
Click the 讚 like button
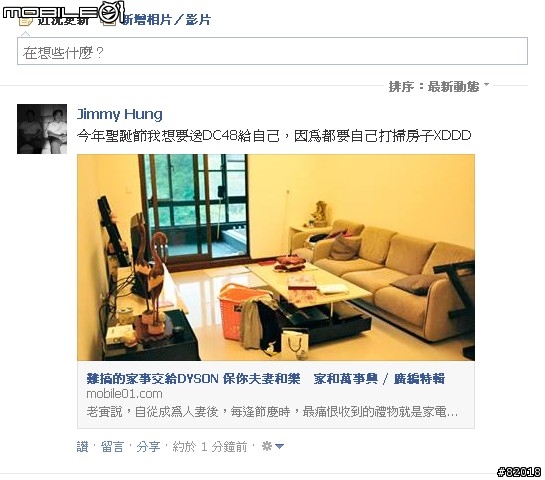coord(82,447)
